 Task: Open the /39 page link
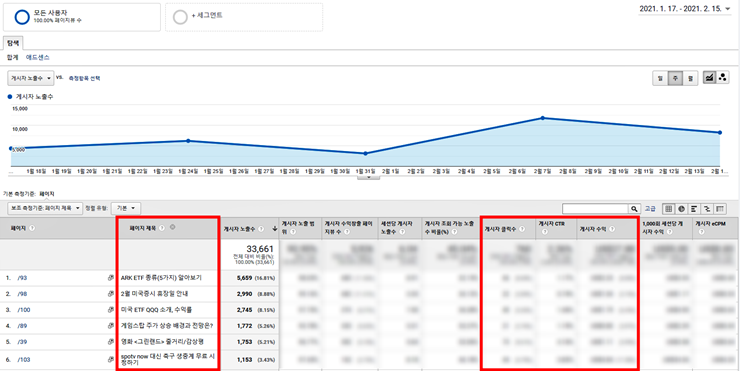(22, 341)
